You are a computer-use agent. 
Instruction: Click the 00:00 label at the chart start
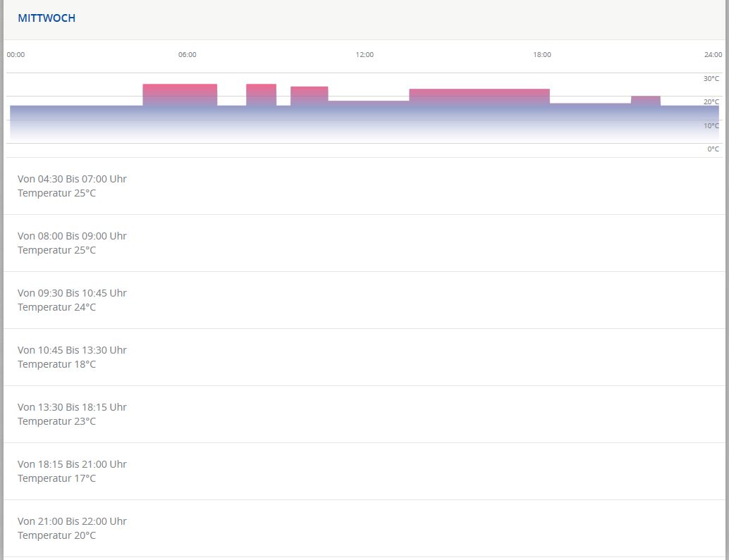[x=16, y=55]
